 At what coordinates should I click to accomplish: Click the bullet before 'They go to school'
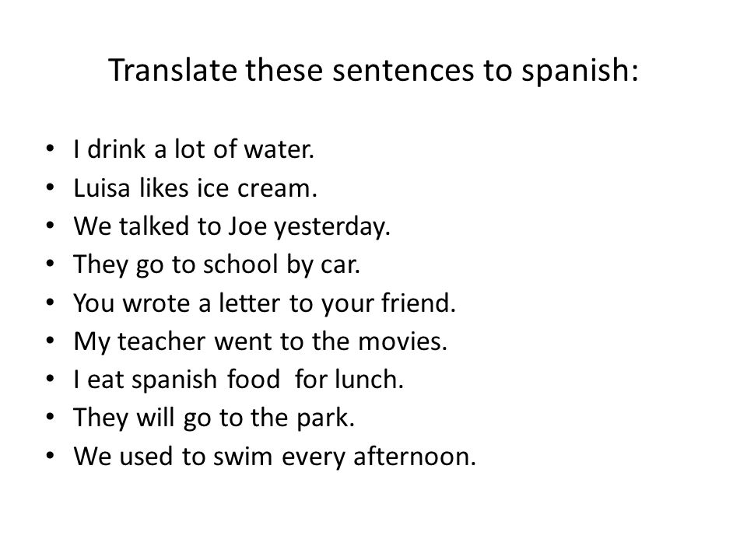[51, 264]
